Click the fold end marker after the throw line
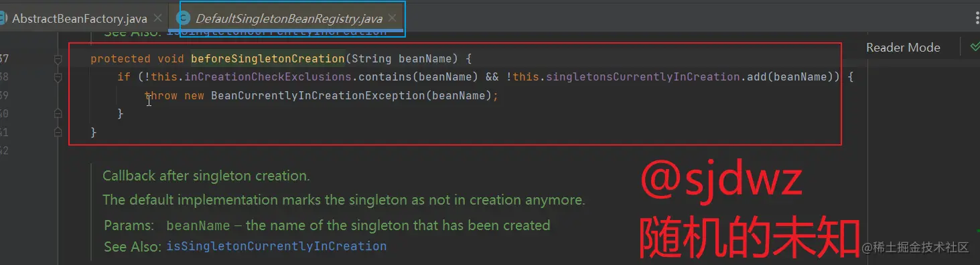The width and height of the screenshot is (980, 265). click(x=58, y=113)
